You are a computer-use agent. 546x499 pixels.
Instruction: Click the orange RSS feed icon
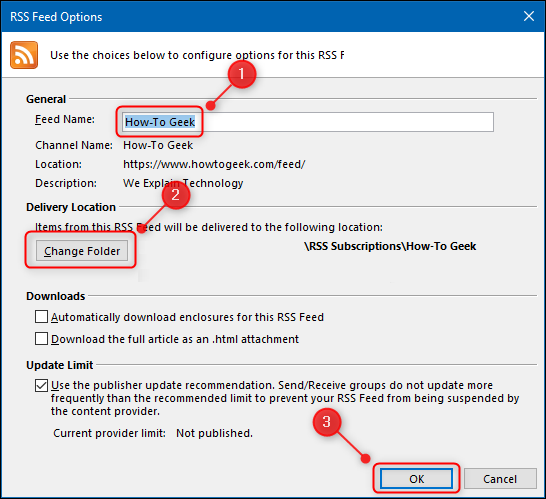coord(24,55)
